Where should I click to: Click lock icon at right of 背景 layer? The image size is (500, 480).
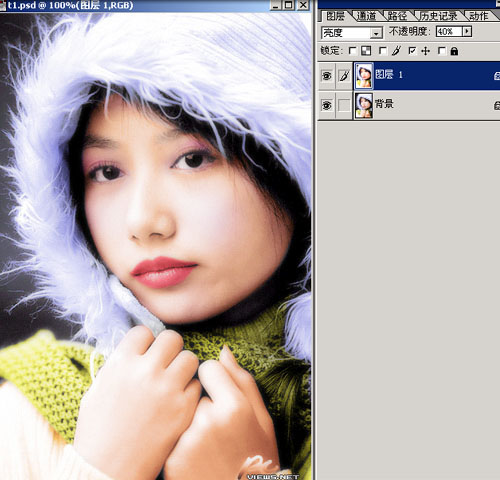tap(497, 106)
